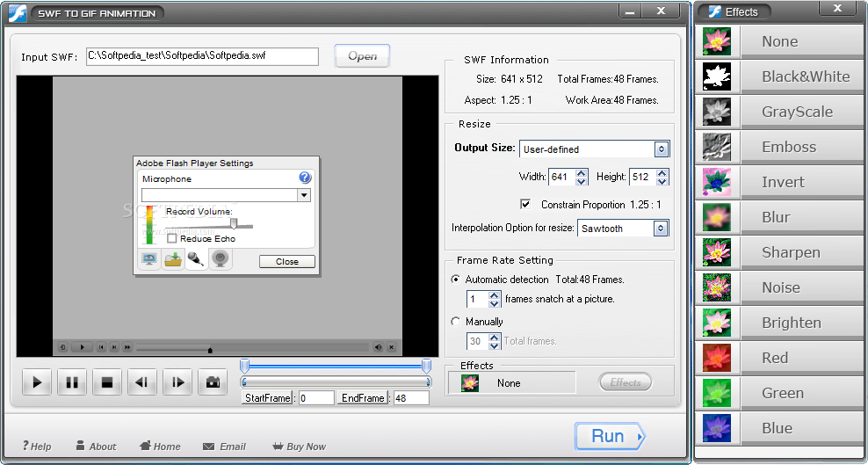
Task: Click the Play playback button
Action: coord(37,382)
